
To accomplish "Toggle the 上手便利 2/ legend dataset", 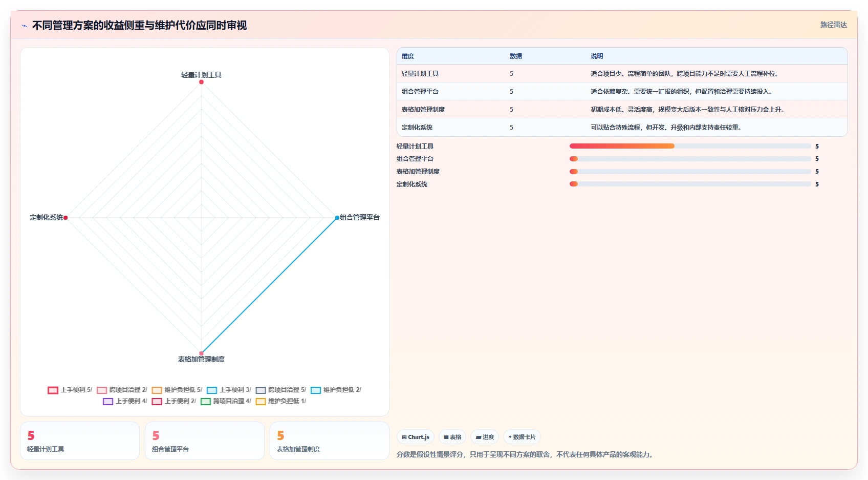I will [174, 401].
